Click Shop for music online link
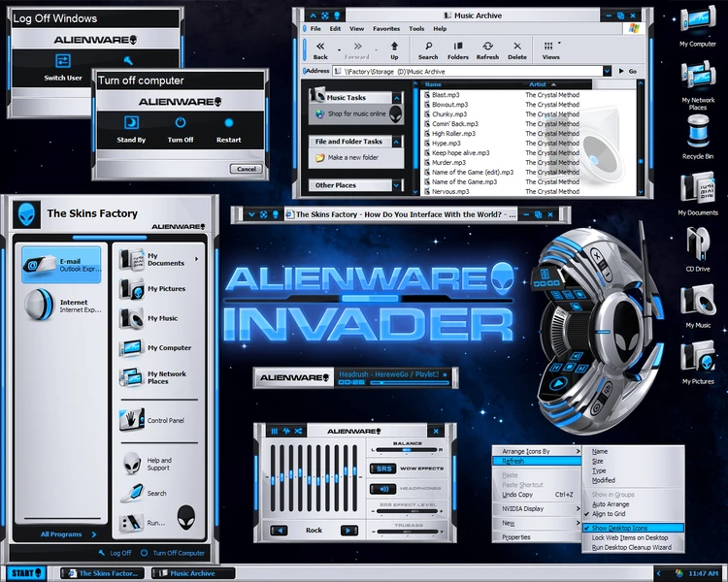The width and height of the screenshot is (728, 582). click(356, 113)
